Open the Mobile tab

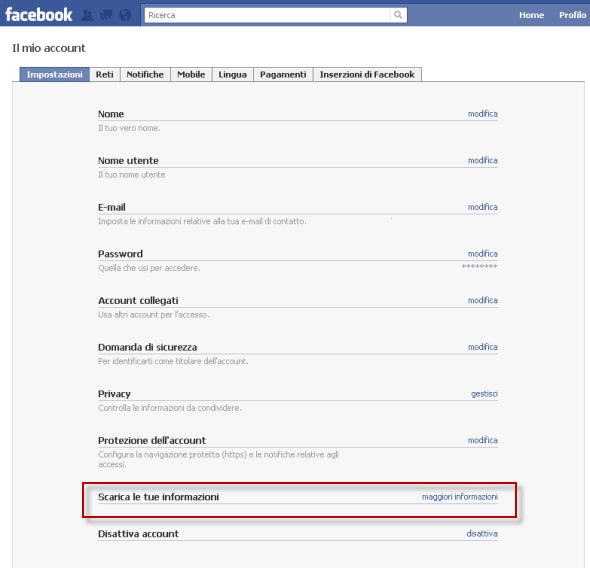click(191, 74)
